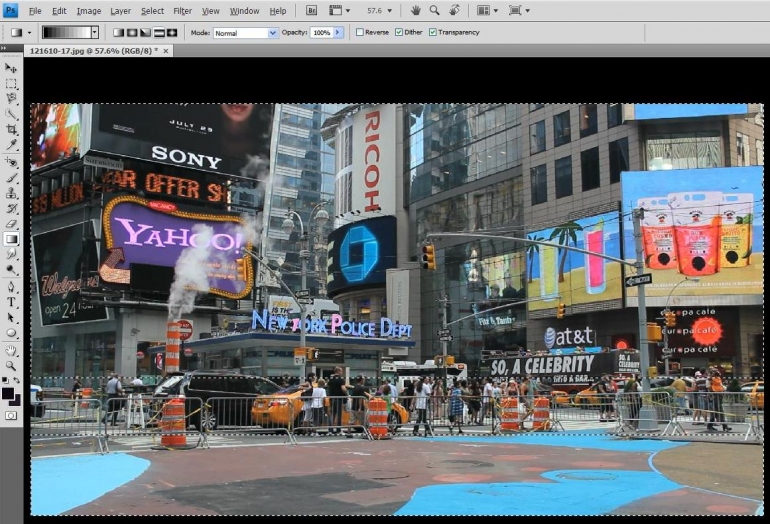Toggle Quick Mask mode
Image resolution: width=770 pixels, height=524 pixels.
(x=11, y=415)
